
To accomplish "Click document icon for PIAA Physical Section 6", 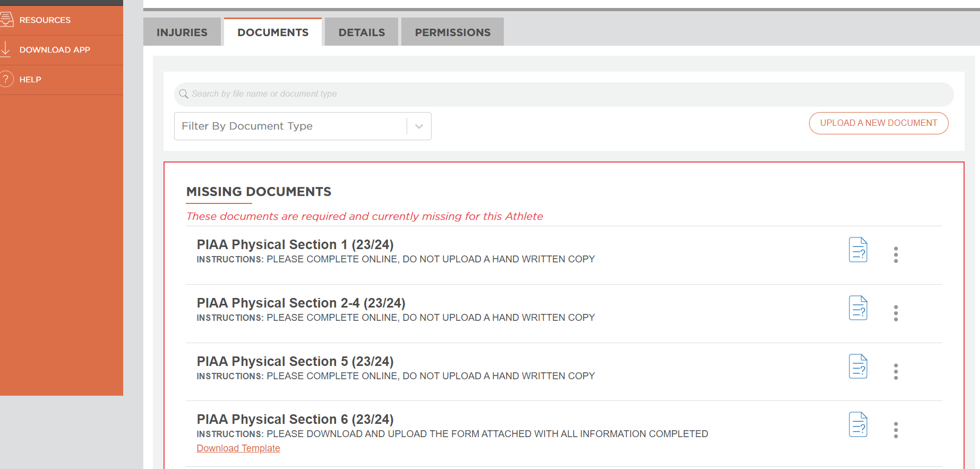I will pos(858,424).
